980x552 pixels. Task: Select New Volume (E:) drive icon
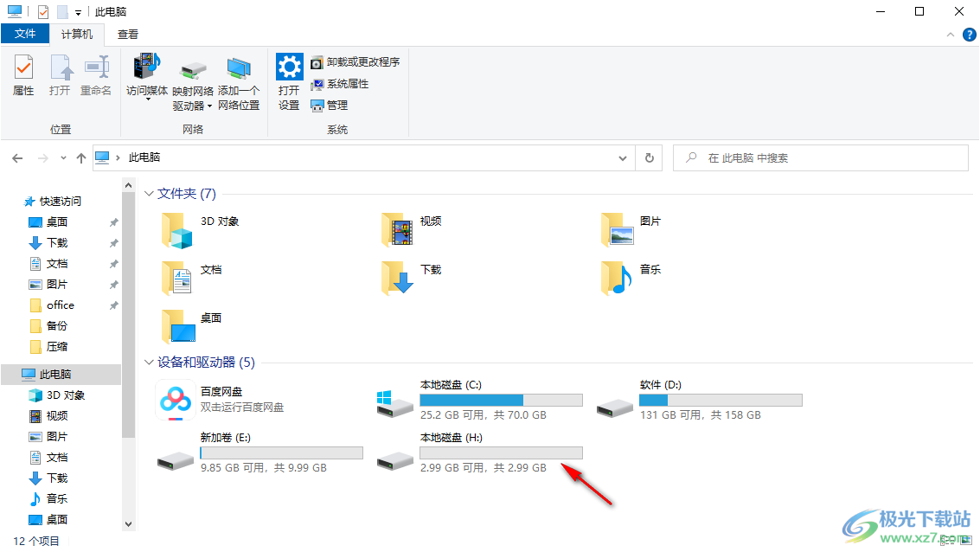[x=176, y=461]
